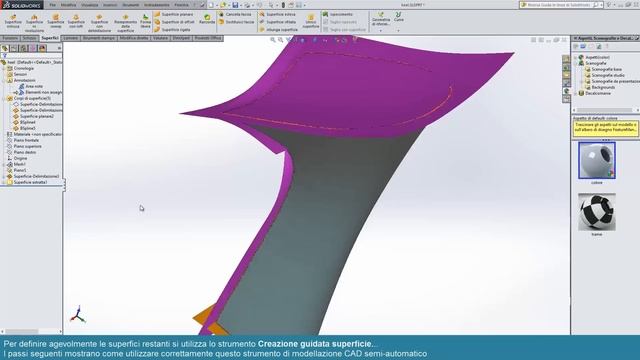The width and height of the screenshot is (640, 360).
Task: Click the Superficie rifilata tool
Action: [x=278, y=22]
